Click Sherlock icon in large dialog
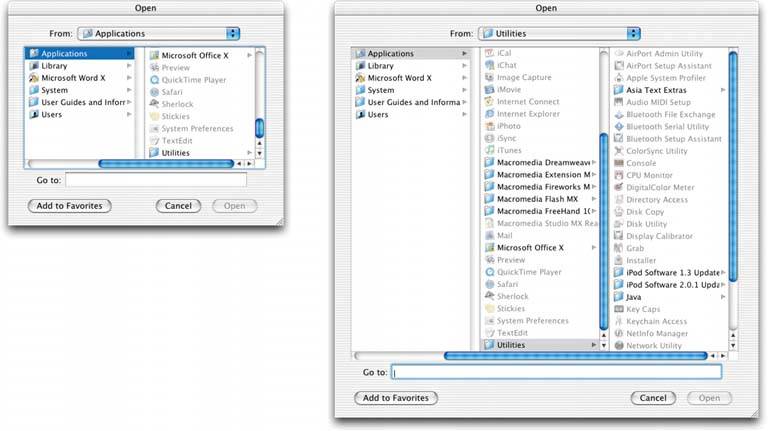This screenshot has width=768, height=431. click(489, 296)
